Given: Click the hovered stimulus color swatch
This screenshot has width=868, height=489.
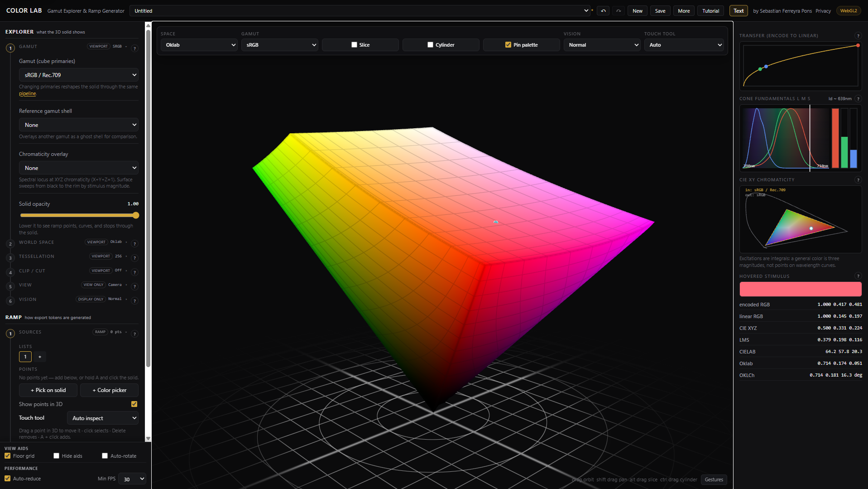Looking at the screenshot, I should tap(801, 289).
